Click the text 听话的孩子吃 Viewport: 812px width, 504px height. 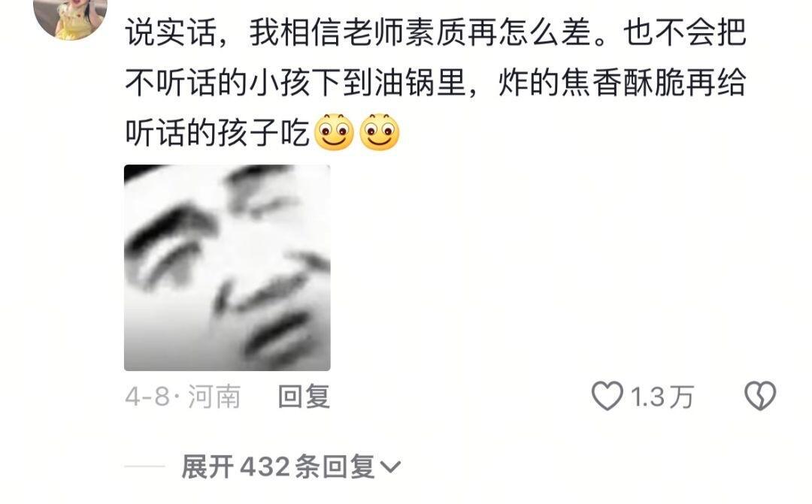[217, 132]
